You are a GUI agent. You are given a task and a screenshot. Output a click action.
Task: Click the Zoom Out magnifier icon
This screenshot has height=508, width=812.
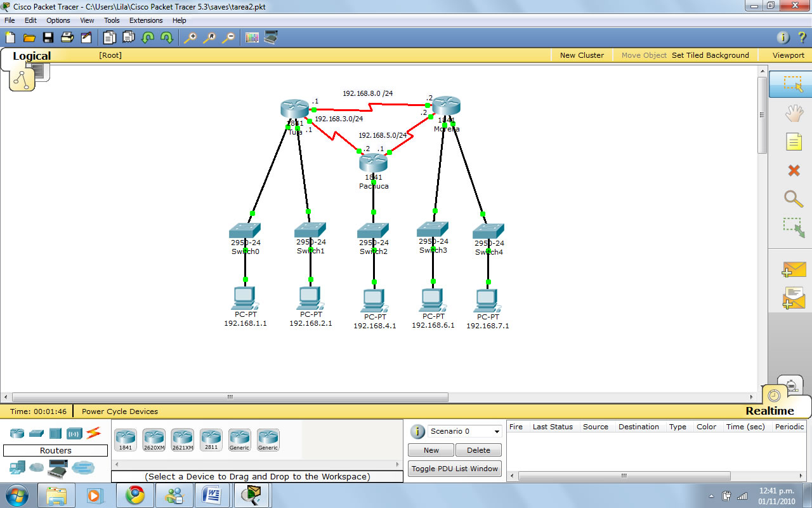228,37
